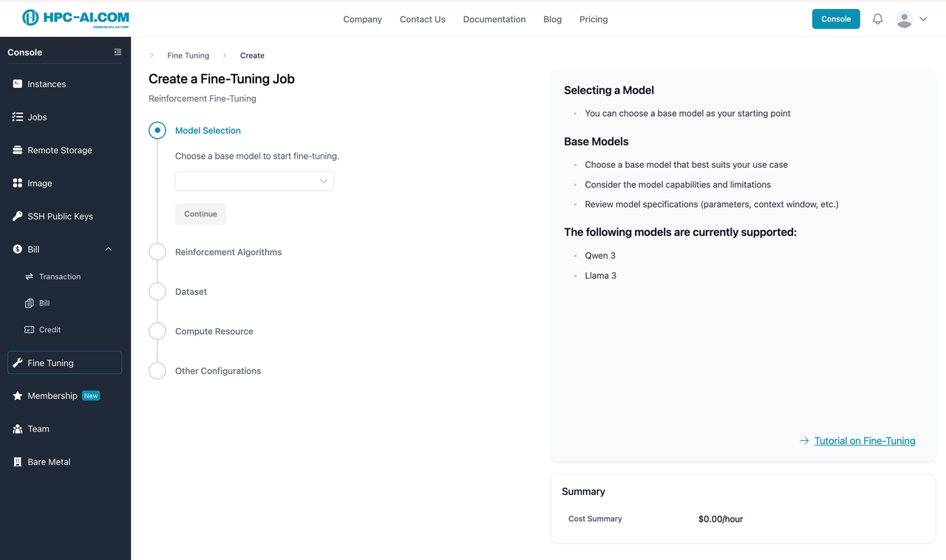Click the Bill submenu document icon
Image resolution: width=946 pixels, height=560 pixels.
click(x=30, y=303)
